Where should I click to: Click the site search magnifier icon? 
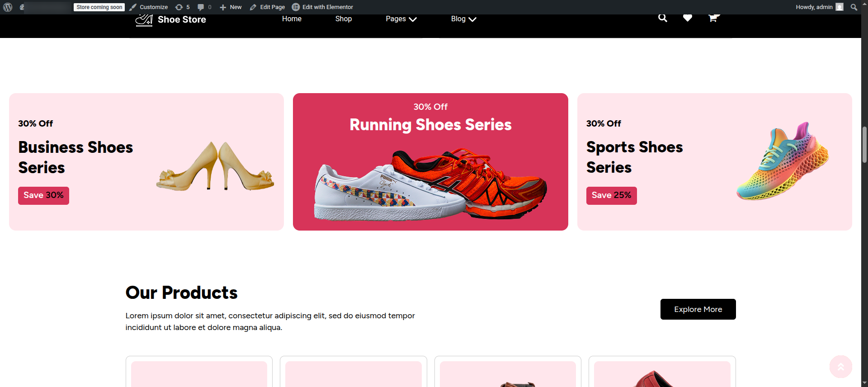point(662,18)
